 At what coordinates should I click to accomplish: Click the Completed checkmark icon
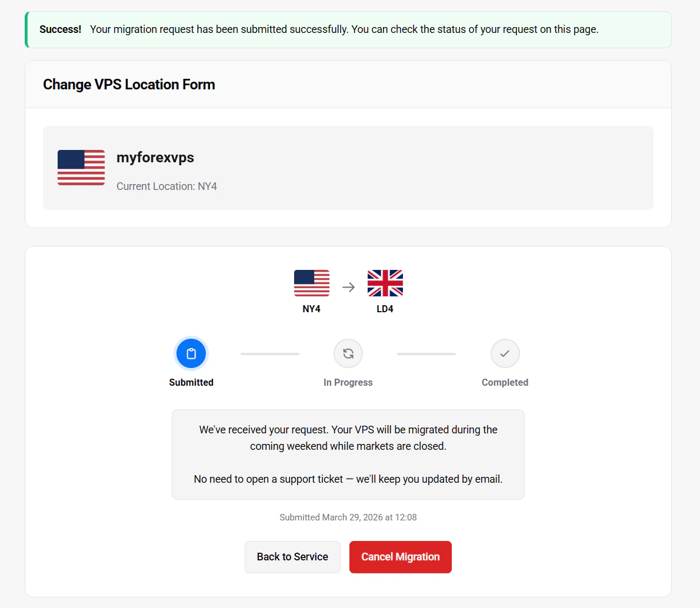[505, 353]
